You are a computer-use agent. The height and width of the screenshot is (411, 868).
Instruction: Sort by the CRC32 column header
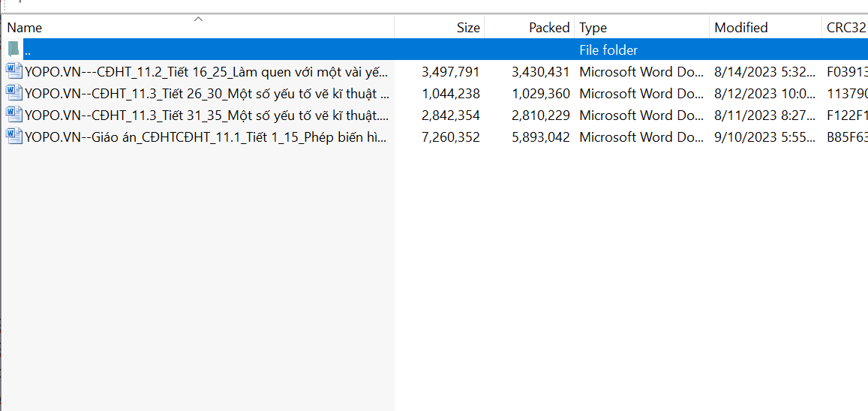[846, 28]
